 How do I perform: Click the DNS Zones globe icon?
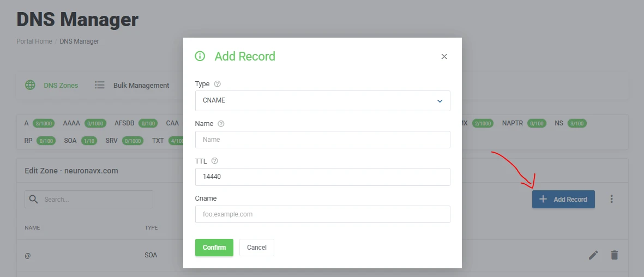coord(30,85)
